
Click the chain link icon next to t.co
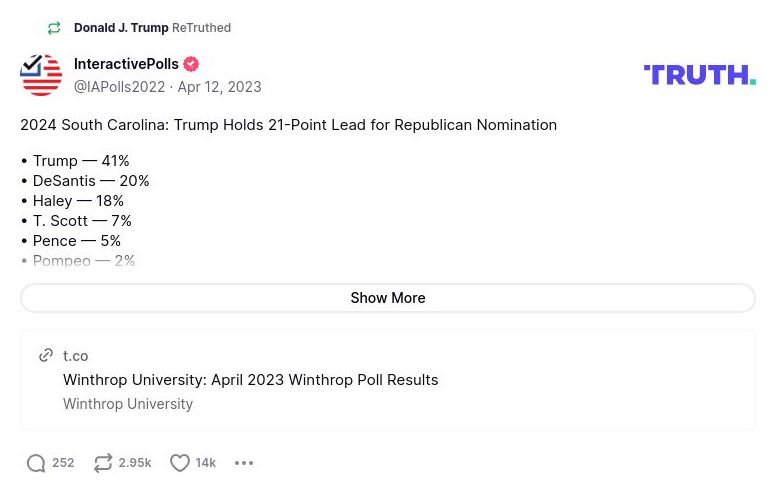46,356
